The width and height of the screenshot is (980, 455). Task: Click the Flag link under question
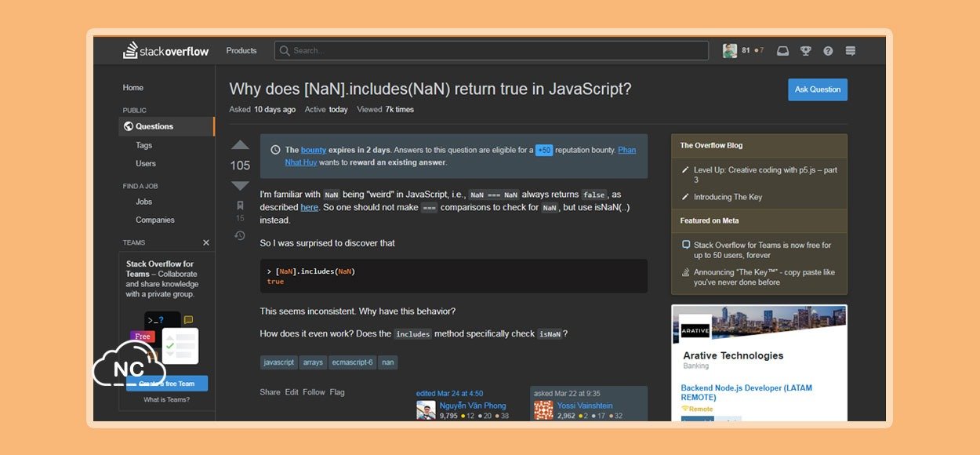[337, 392]
